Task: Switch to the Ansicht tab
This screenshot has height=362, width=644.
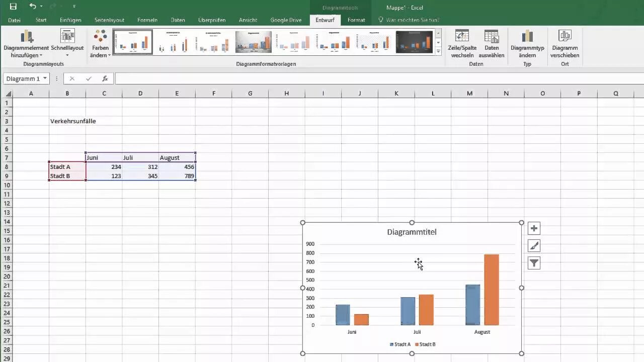Action: 248,20
